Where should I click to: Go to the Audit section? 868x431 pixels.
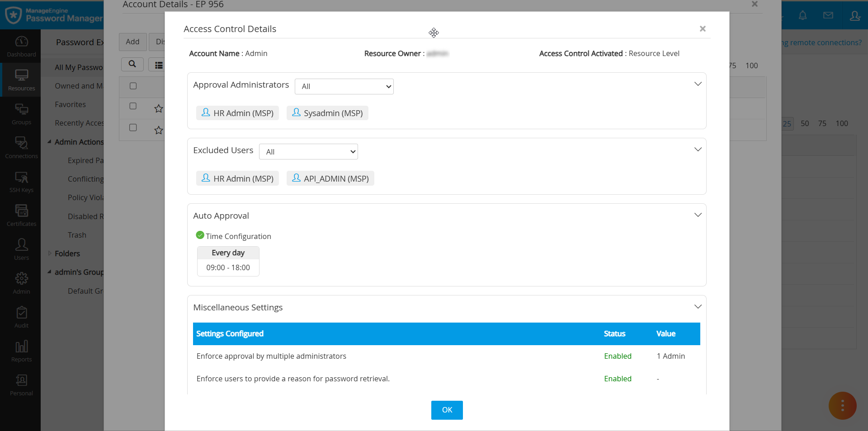pyautogui.click(x=21, y=316)
